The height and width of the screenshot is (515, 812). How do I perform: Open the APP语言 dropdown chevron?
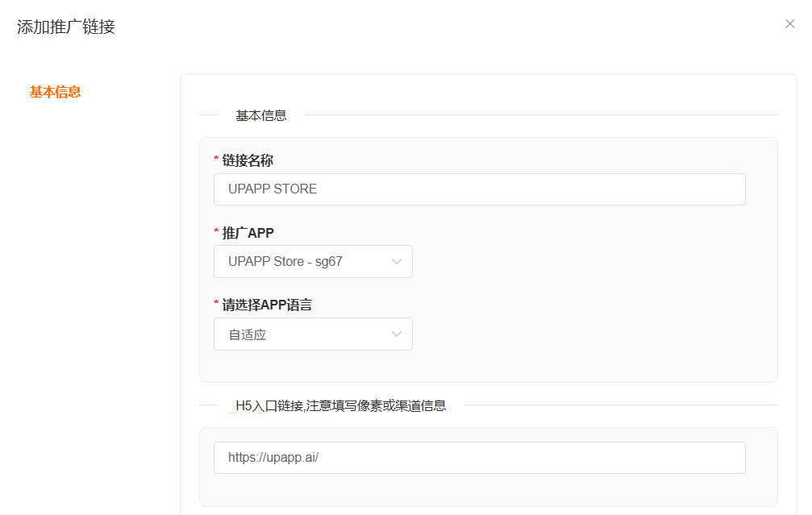coord(396,334)
